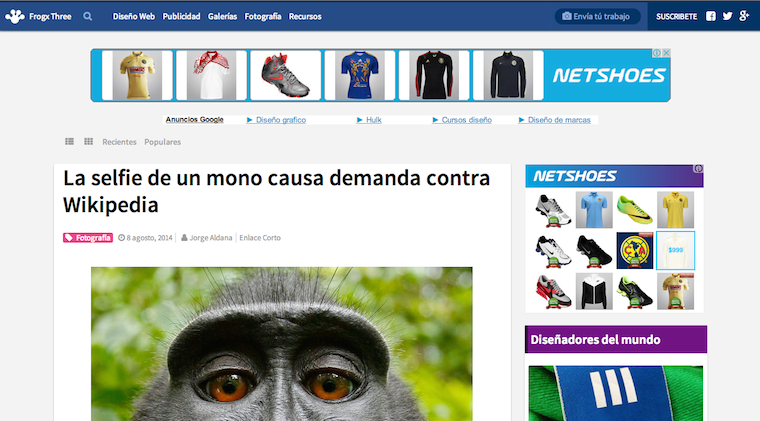Image resolution: width=760 pixels, height=421 pixels.
Task: Click the Enlace Corto link
Action: [x=260, y=238]
